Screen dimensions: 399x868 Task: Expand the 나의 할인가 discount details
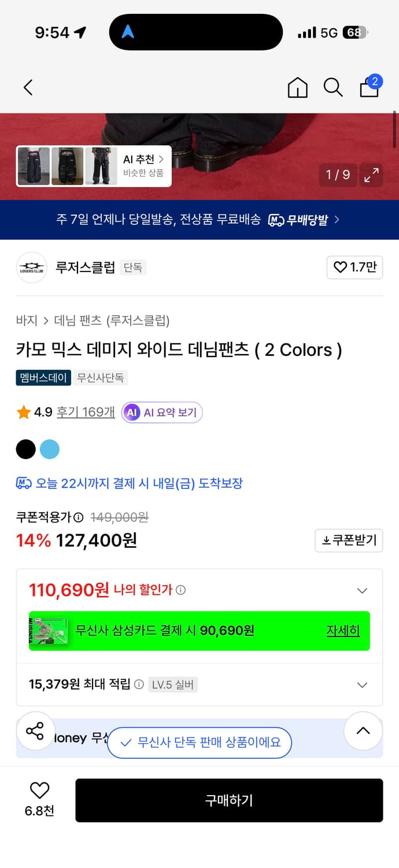362,590
